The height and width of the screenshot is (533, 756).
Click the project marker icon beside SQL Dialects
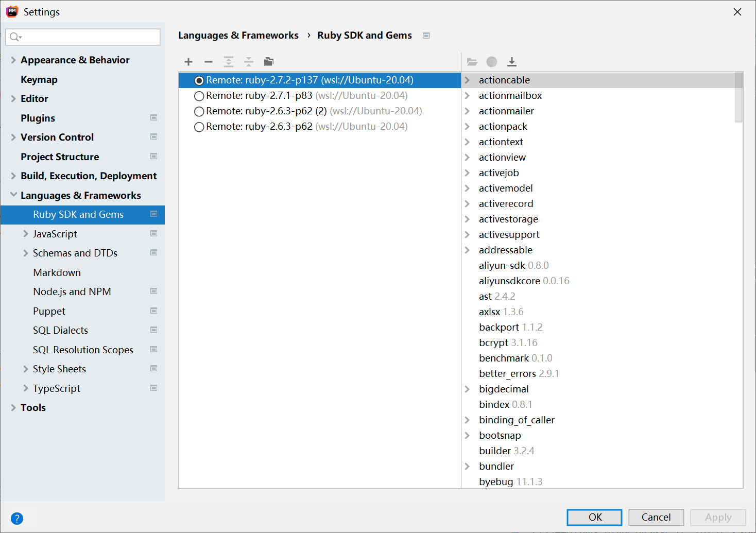153,330
